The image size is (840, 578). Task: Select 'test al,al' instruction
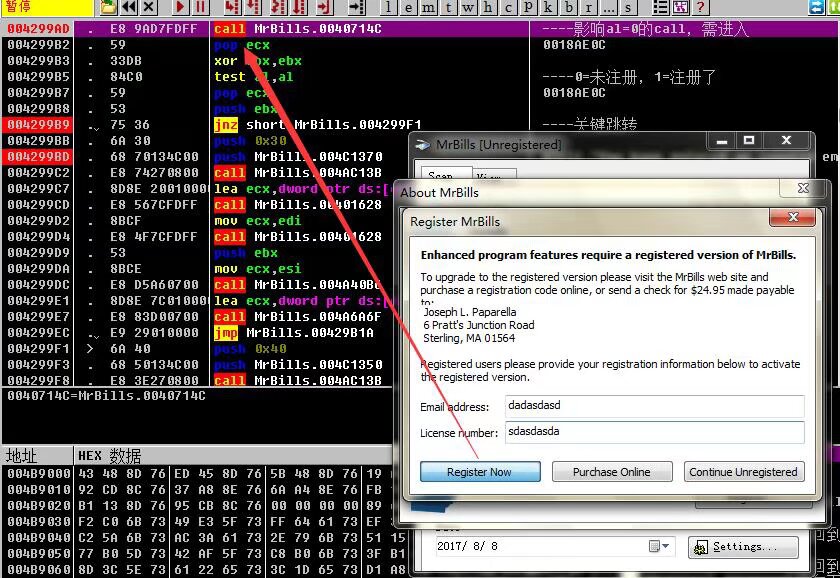tap(253, 77)
